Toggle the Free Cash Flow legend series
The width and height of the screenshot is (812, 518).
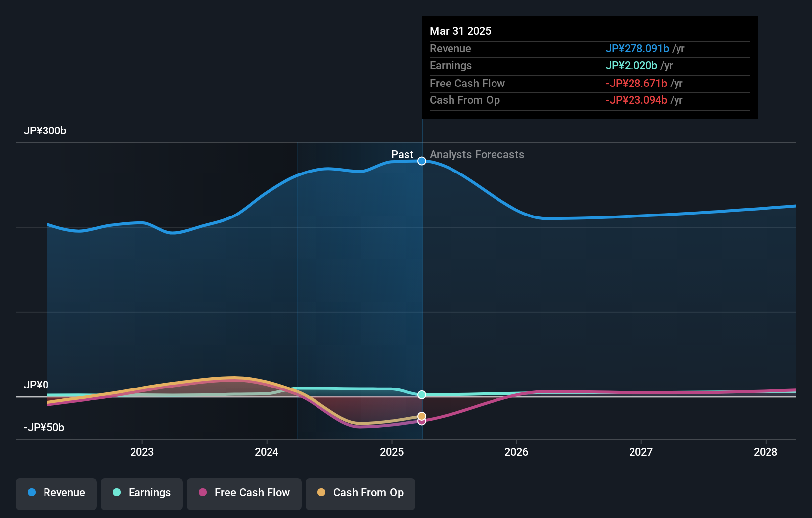(244, 494)
